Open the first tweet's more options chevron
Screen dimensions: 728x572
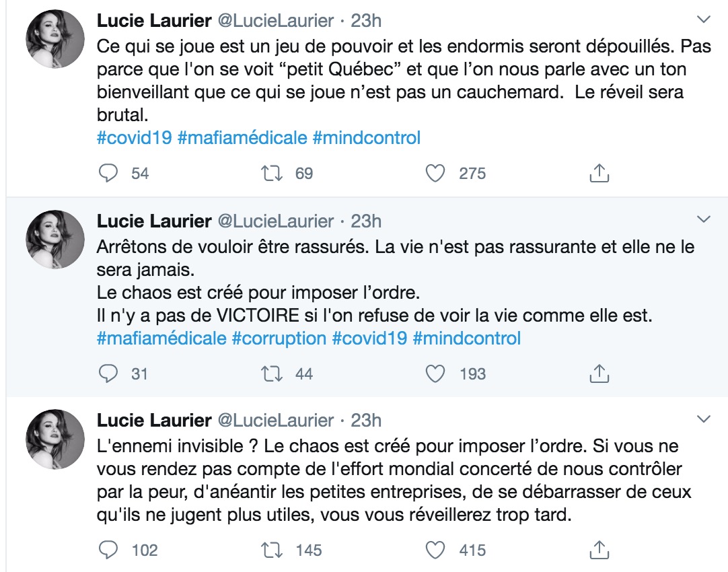pos(703,19)
